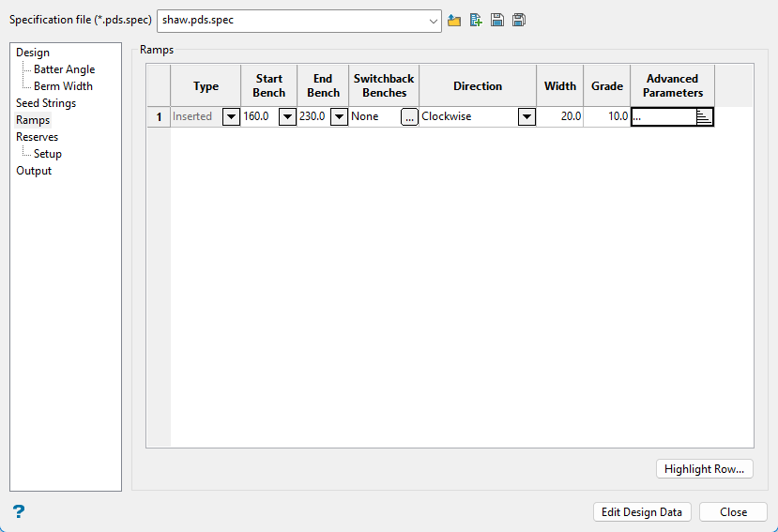Click the Edit Design Data button
Viewport: 778px width, 532px height.
643,512
